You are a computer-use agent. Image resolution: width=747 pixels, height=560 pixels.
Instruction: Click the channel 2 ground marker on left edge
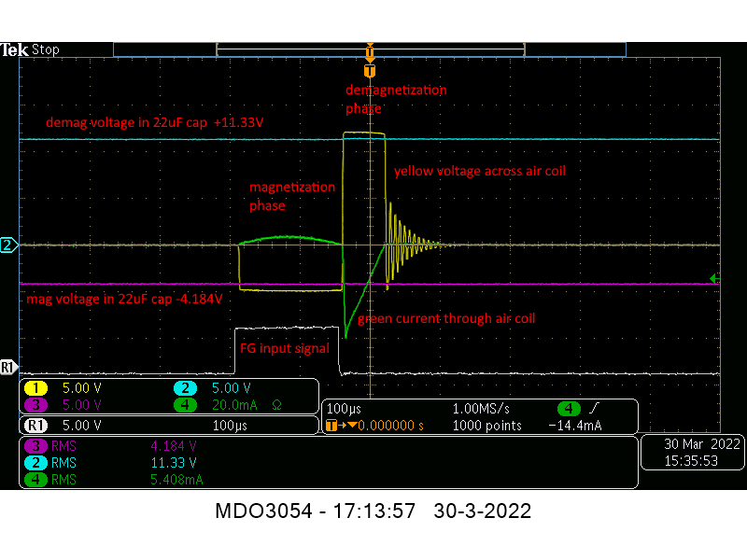coord(9,245)
